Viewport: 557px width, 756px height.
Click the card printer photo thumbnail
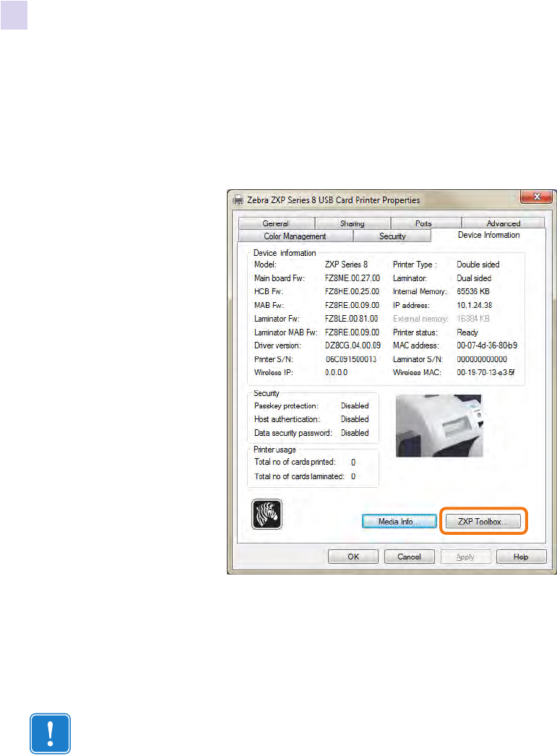point(439,426)
